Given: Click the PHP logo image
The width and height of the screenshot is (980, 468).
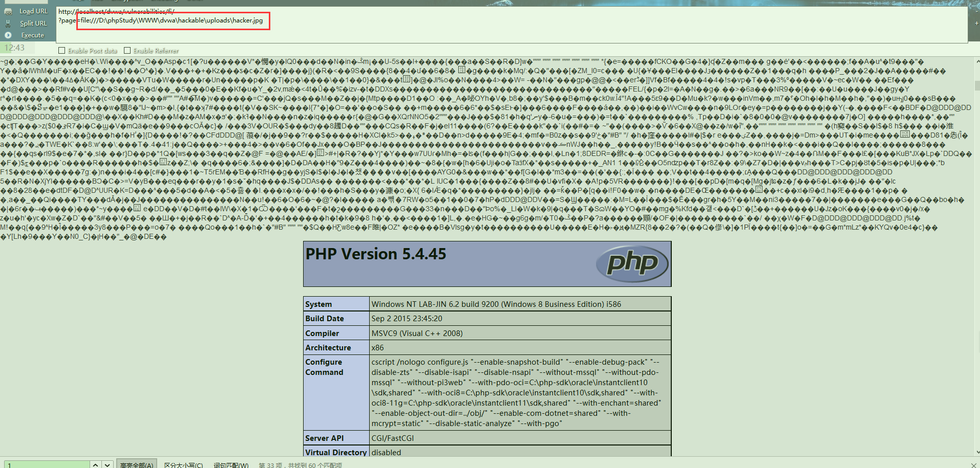Looking at the screenshot, I should pyautogui.click(x=632, y=264).
